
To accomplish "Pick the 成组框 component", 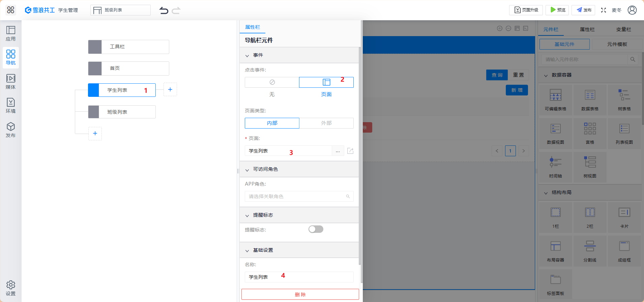I will pos(624,251).
